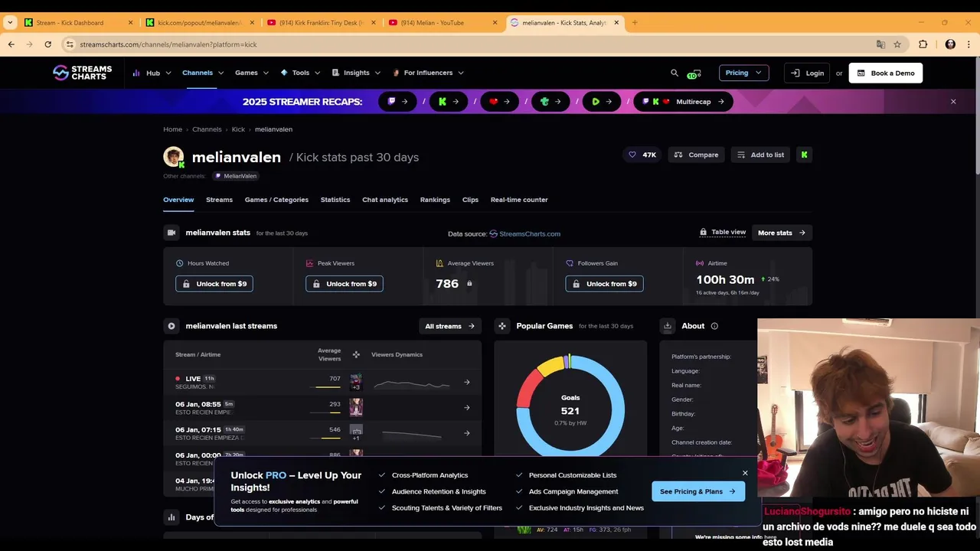Expand the For Influencers menu
Viewport: 980px width, 551px height.
tap(428, 73)
